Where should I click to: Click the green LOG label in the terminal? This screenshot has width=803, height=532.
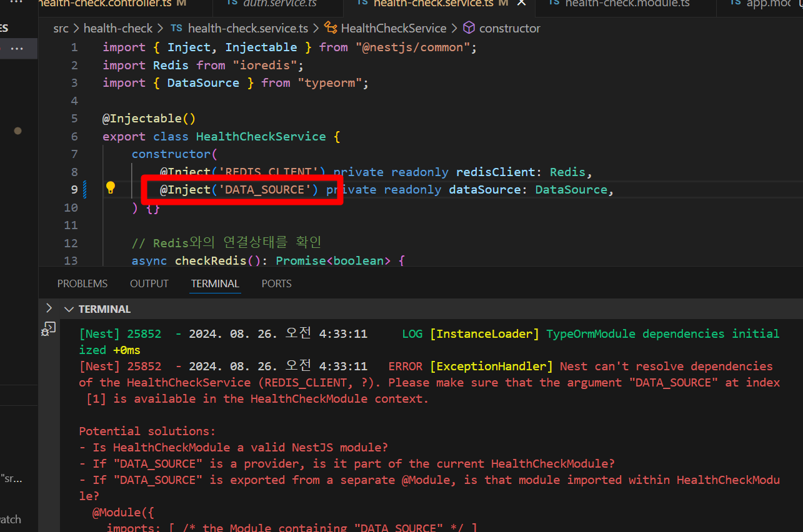click(x=412, y=334)
